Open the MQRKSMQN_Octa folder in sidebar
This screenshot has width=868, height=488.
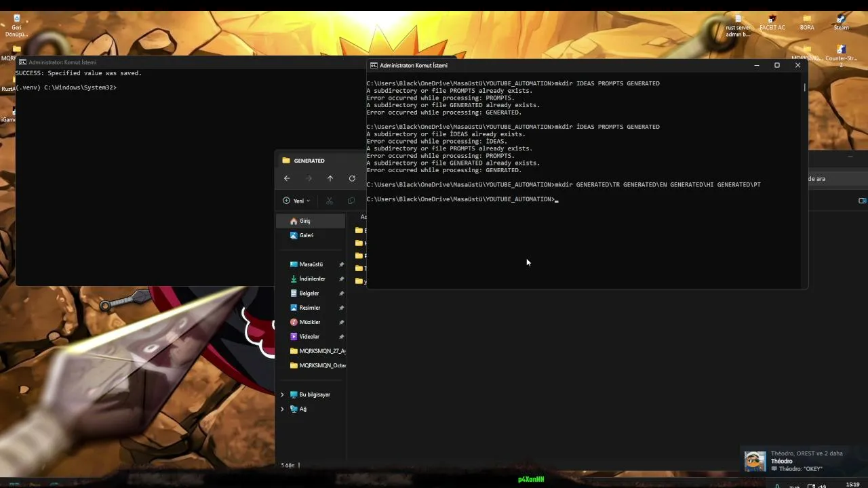tap(317, 365)
